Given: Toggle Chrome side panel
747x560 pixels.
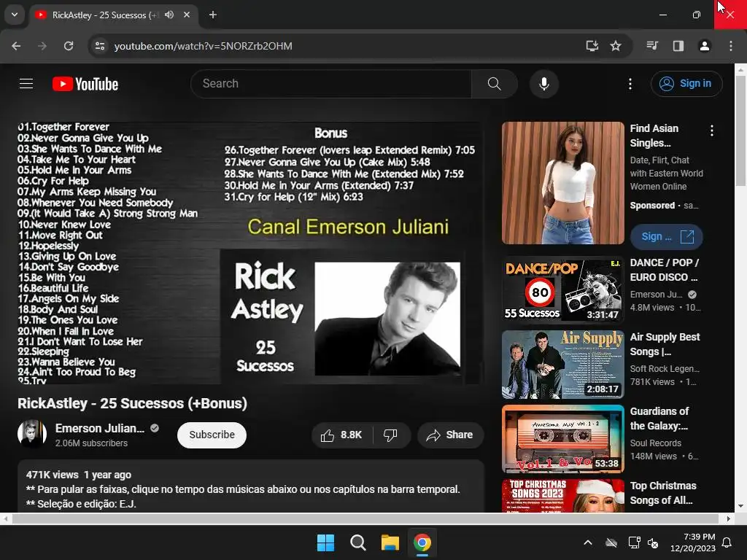Looking at the screenshot, I should [678, 46].
